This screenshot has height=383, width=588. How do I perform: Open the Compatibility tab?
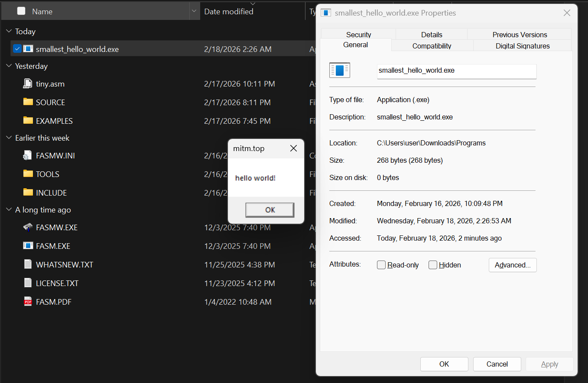432,46
